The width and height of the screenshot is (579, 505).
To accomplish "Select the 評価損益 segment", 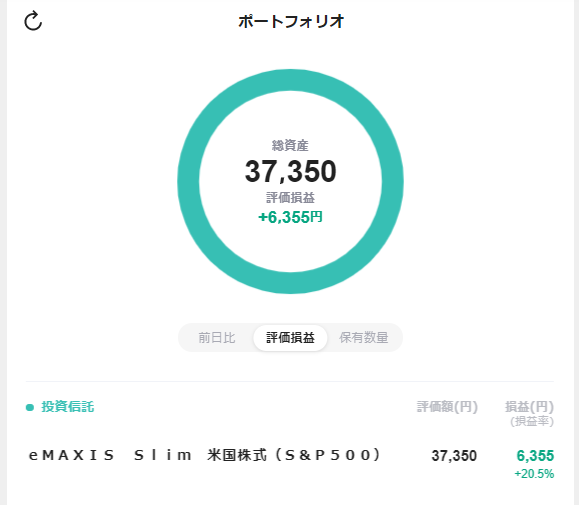I will [x=290, y=337].
